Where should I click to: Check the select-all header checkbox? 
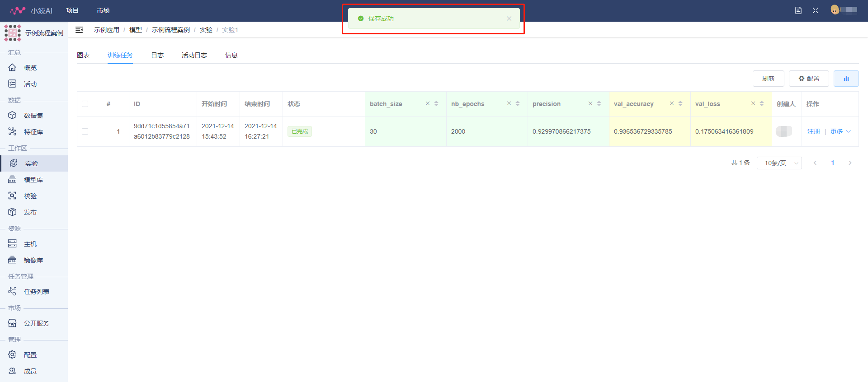85,104
